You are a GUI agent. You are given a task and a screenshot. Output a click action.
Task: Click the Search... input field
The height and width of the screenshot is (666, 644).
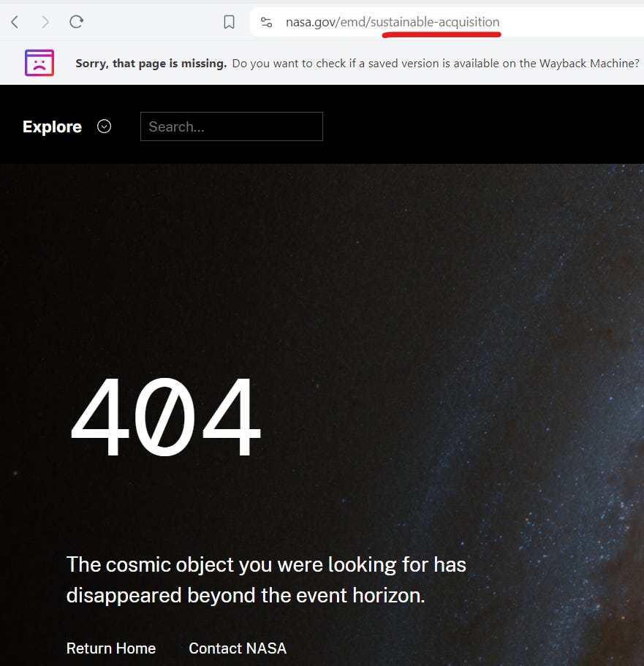pyautogui.click(x=232, y=126)
